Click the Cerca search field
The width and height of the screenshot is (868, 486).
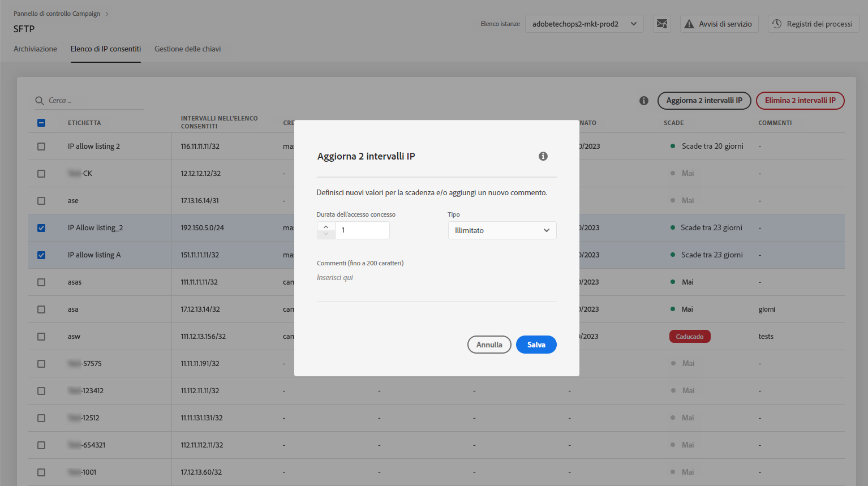pyautogui.click(x=89, y=101)
